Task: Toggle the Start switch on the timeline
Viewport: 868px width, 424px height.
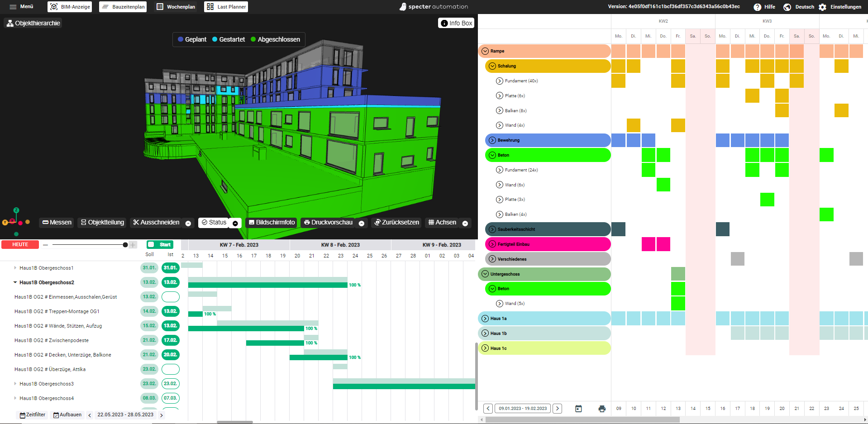Action: (160, 244)
